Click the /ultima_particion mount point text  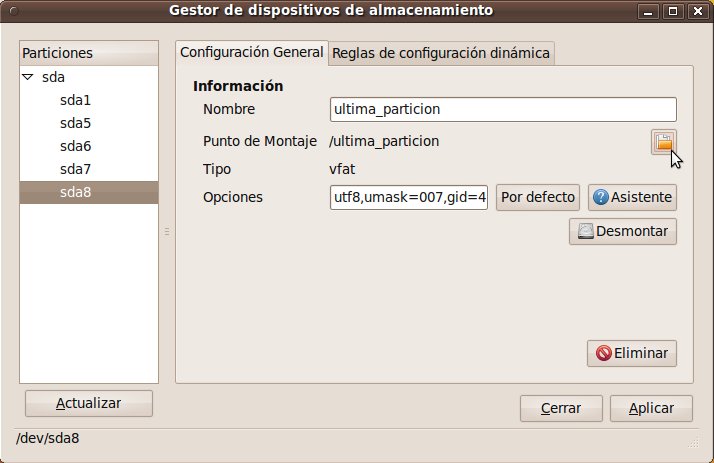click(x=384, y=142)
